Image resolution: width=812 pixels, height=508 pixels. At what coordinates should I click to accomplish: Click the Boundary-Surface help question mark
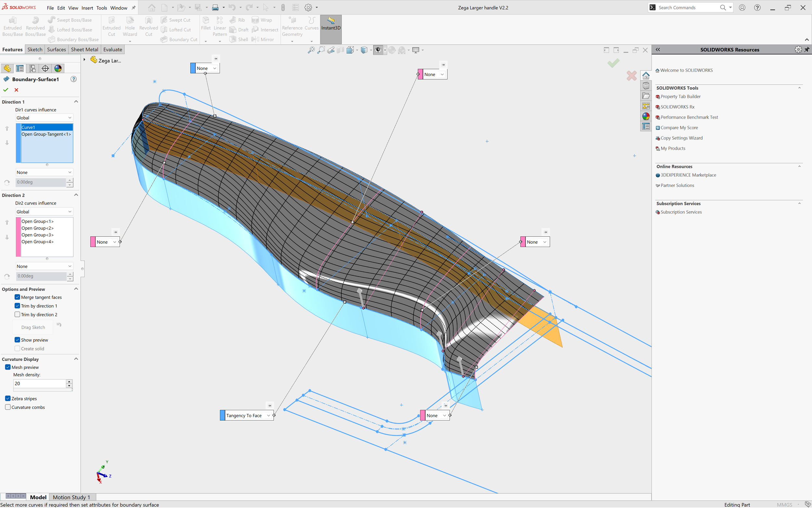tap(73, 79)
